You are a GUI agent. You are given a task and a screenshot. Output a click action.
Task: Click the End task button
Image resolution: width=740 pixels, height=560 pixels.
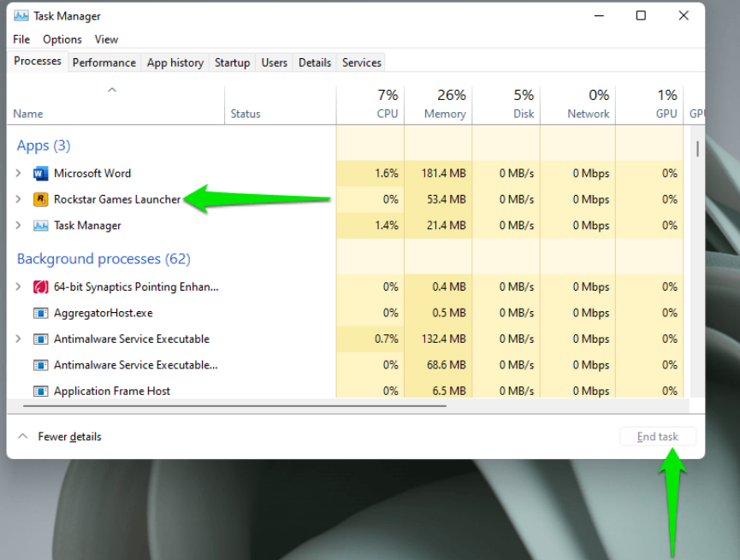[657, 436]
